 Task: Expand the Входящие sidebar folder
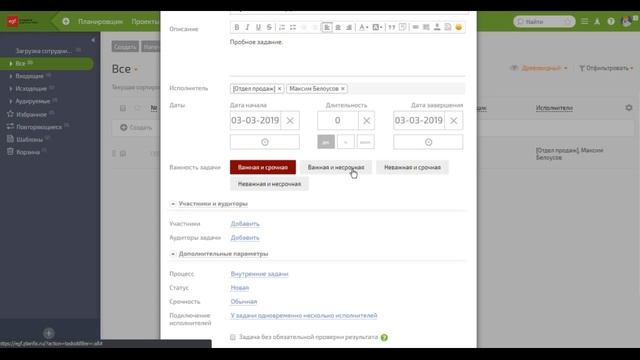pos(11,76)
